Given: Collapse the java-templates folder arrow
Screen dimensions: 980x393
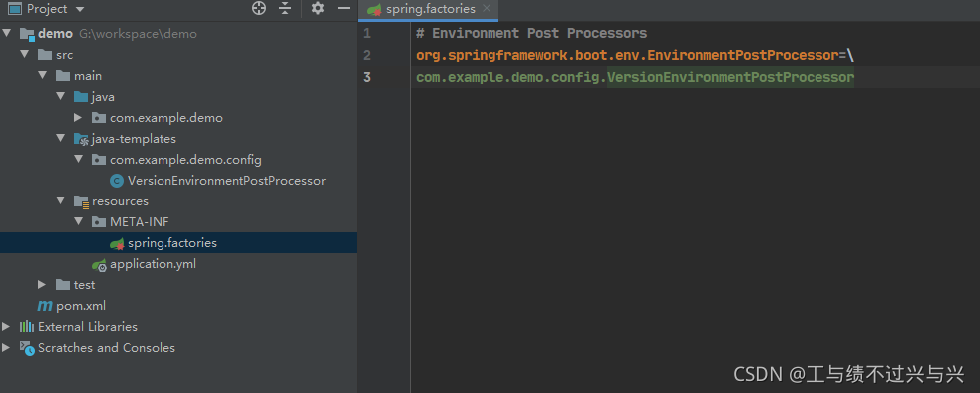Looking at the screenshot, I should coord(61,139).
